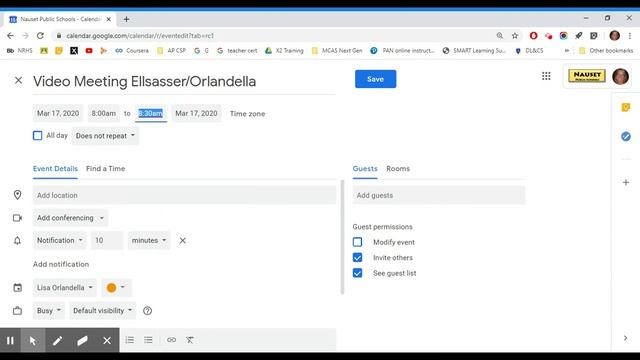The height and width of the screenshot is (360, 640).
Task: Switch to the Event Details tab
Action: 55,169
